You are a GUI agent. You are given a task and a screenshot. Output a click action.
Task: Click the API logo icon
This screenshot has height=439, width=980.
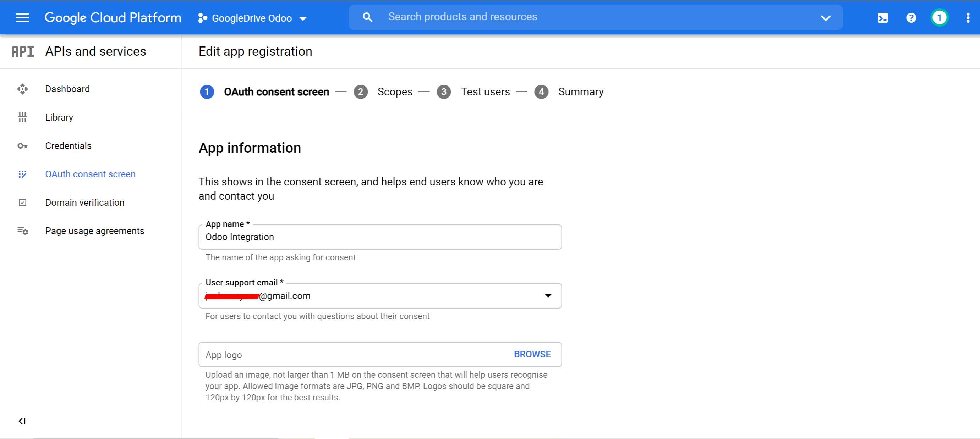tap(22, 51)
